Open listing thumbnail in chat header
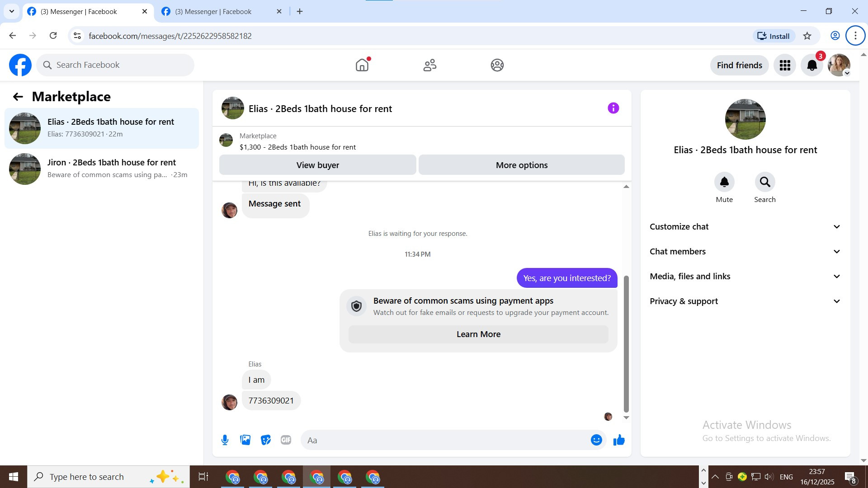 [x=233, y=108]
